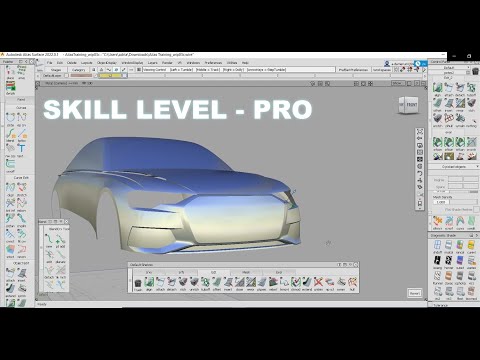The height and width of the screenshot is (360, 480).
Task: Open the ObjectDisplay menu
Action: [x=107, y=63]
